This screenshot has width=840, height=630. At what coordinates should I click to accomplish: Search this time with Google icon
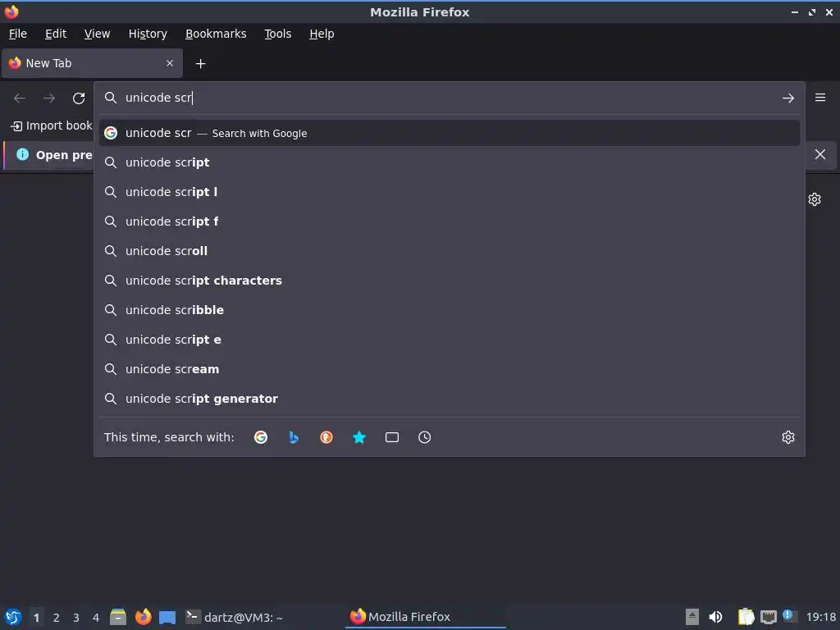pyautogui.click(x=261, y=437)
